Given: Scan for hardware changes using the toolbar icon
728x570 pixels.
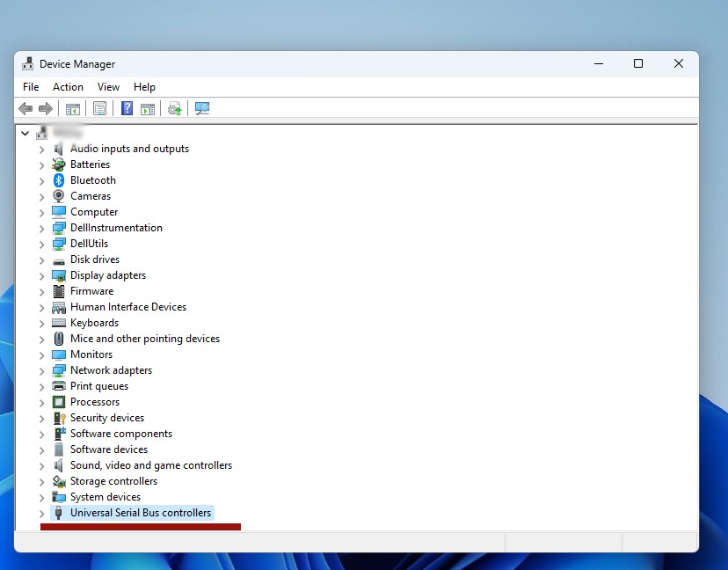Looking at the screenshot, I should 202,108.
